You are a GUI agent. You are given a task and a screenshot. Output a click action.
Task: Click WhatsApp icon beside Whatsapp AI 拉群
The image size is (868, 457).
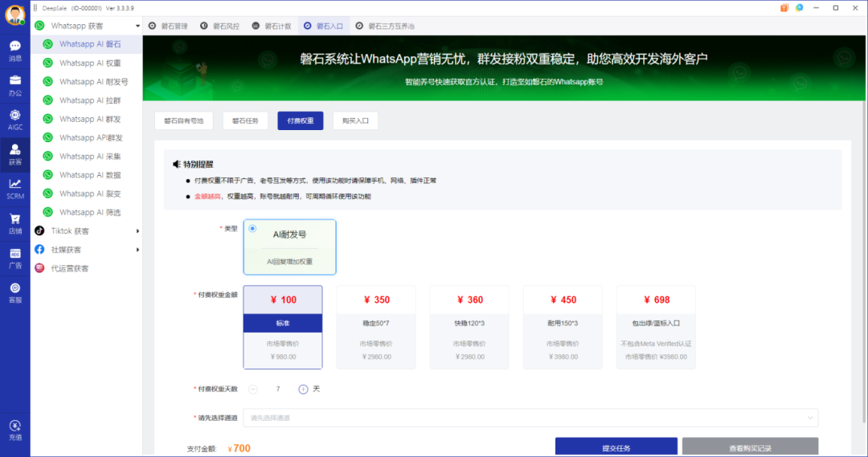(48, 100)
